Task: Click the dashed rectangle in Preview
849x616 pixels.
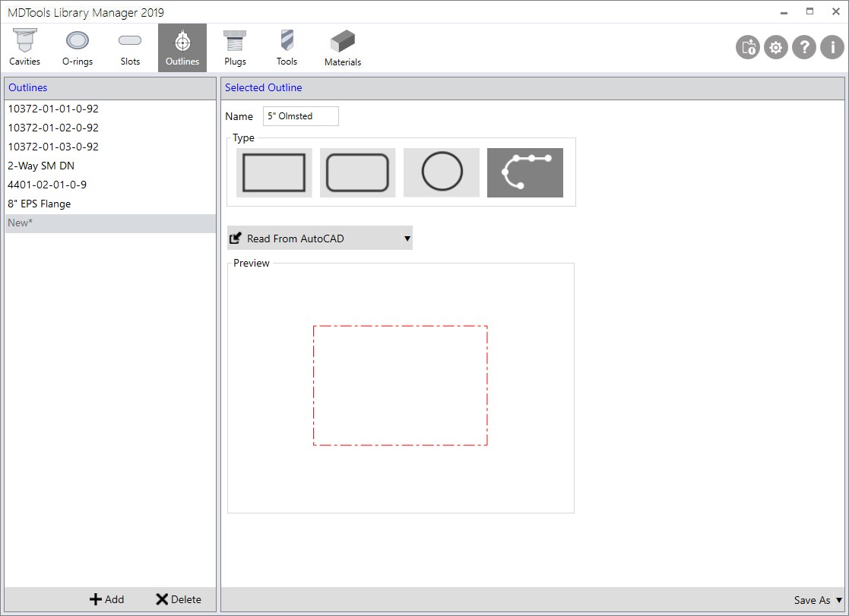Action: (x=400, y=385)
